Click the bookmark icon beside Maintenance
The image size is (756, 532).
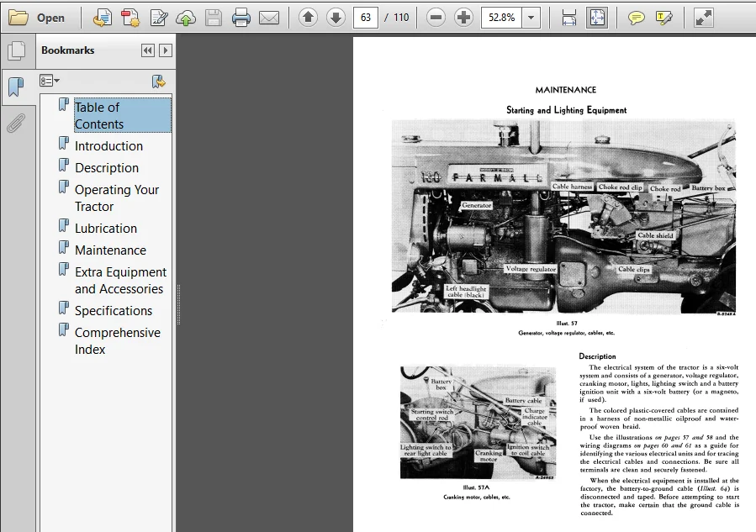tap(64, 247)
